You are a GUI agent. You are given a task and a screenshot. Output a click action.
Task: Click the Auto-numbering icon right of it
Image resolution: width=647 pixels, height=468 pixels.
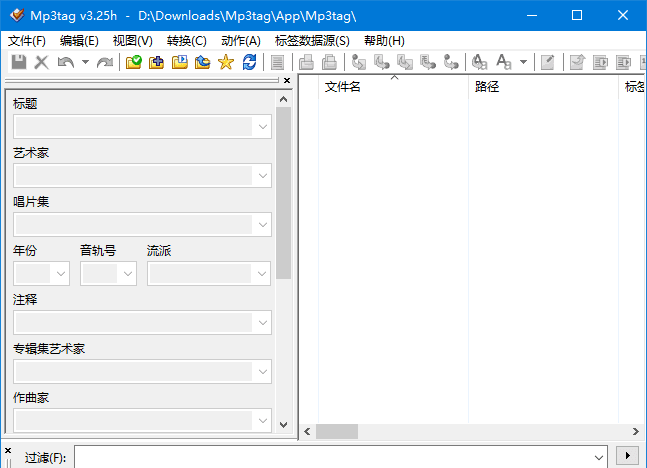pos(623,62)
